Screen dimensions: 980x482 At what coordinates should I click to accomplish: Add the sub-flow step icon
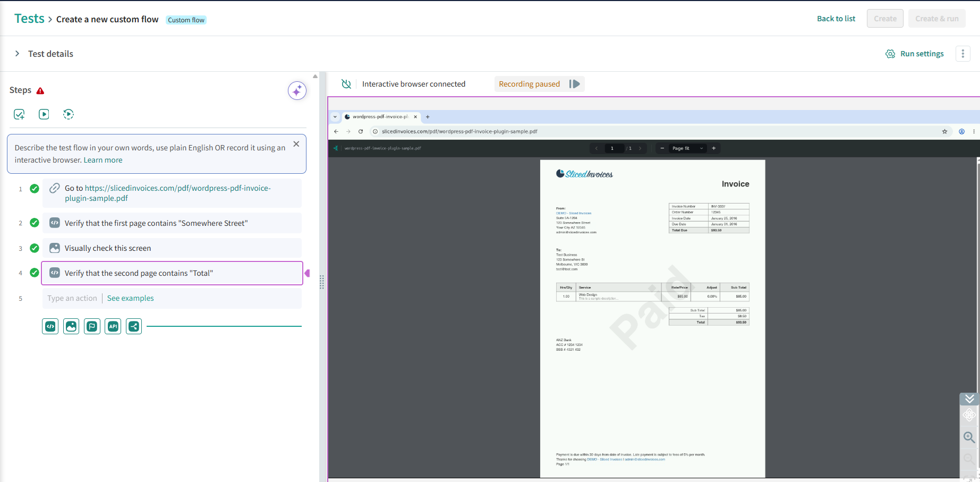coord(92,326)
